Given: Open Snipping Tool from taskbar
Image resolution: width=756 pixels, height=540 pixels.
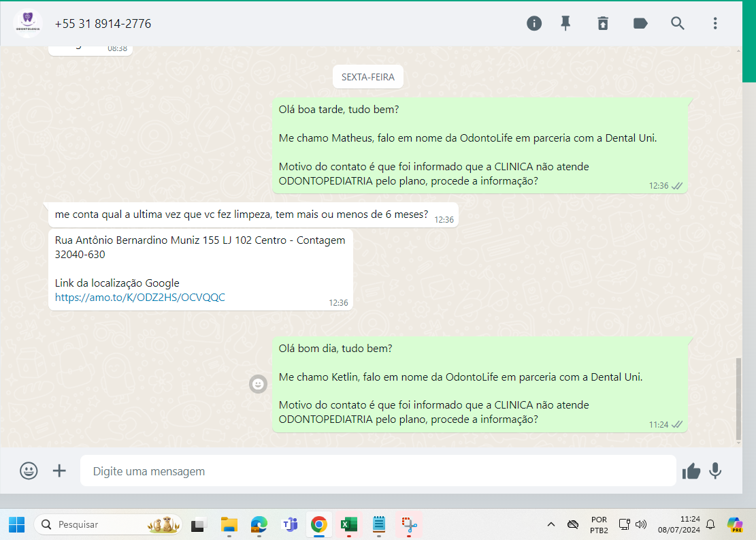Looking at the screenshot, I should tap(409, 524).
